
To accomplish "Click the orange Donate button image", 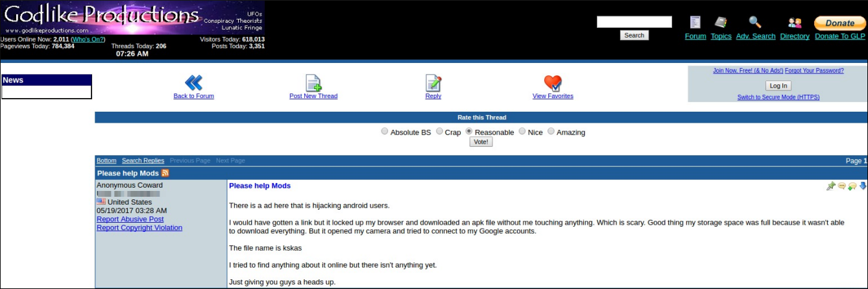I will point(839,23).
